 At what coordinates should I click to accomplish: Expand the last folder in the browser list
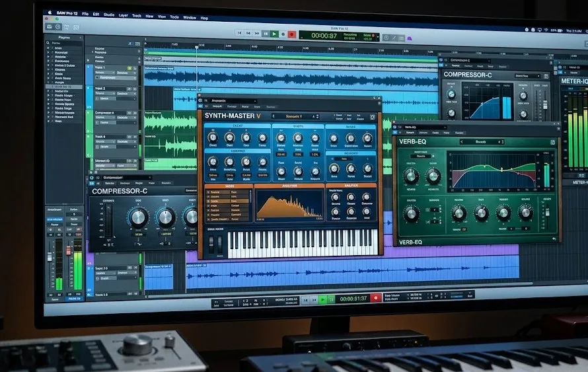(48, 121)
